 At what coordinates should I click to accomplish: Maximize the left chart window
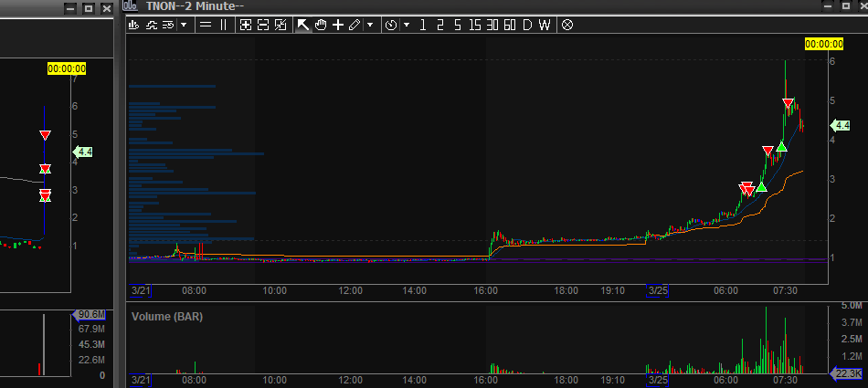pos(88,8)
